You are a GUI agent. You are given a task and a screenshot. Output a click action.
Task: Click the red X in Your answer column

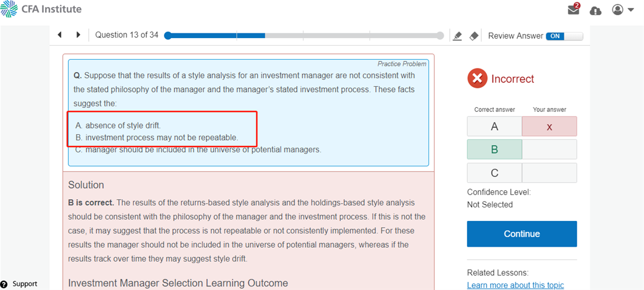pos(549,127)
